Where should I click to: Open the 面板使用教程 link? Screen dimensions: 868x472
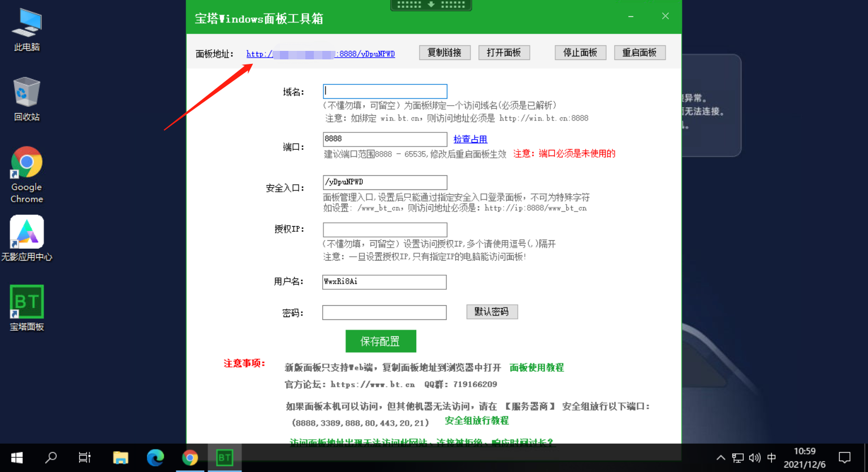click(x=537, y=367)
